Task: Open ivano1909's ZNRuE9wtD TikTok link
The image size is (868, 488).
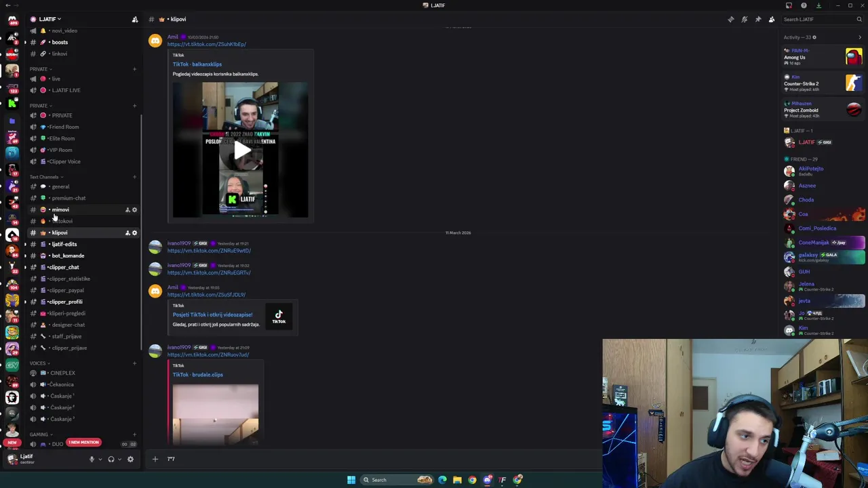Action: 209,251
